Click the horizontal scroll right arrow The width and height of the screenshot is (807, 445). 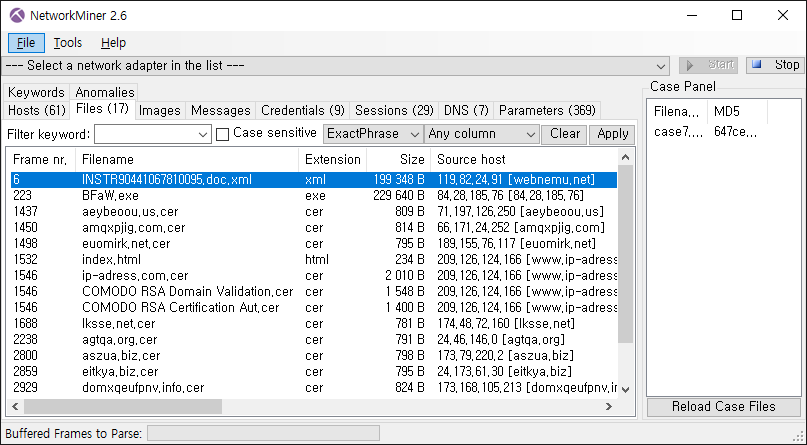(609, 406)
